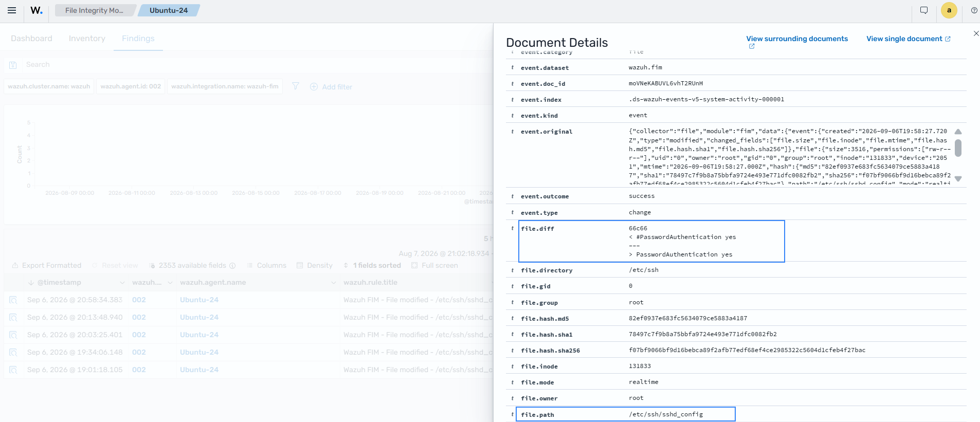Select file.path value /etc/ssh/sshd_config
The width and height of the screenshot is (980, 422).
click(x=666, y=414)
